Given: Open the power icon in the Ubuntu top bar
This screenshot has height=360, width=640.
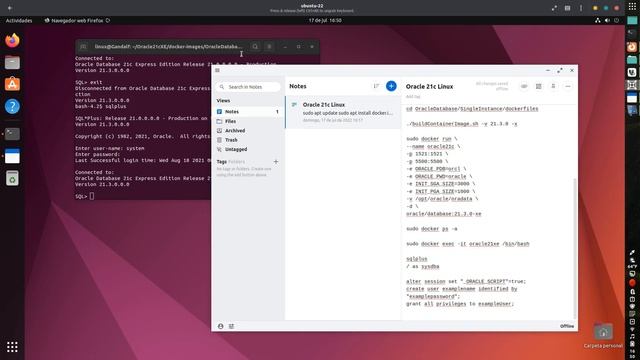Looking at the screenshot, I should coord(616,20).
